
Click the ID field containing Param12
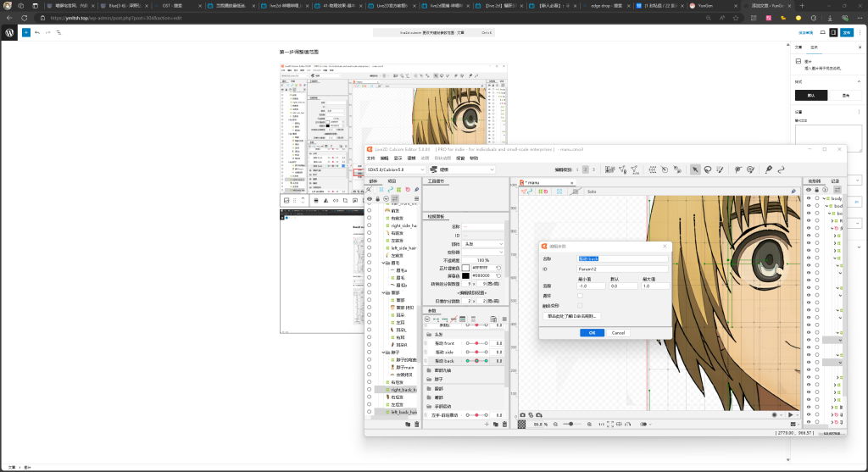coord(622,269)
